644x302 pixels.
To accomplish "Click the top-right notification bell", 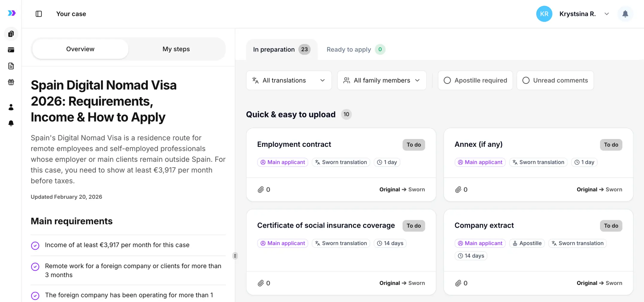I will pyautogui.click(x=625, y=14).
